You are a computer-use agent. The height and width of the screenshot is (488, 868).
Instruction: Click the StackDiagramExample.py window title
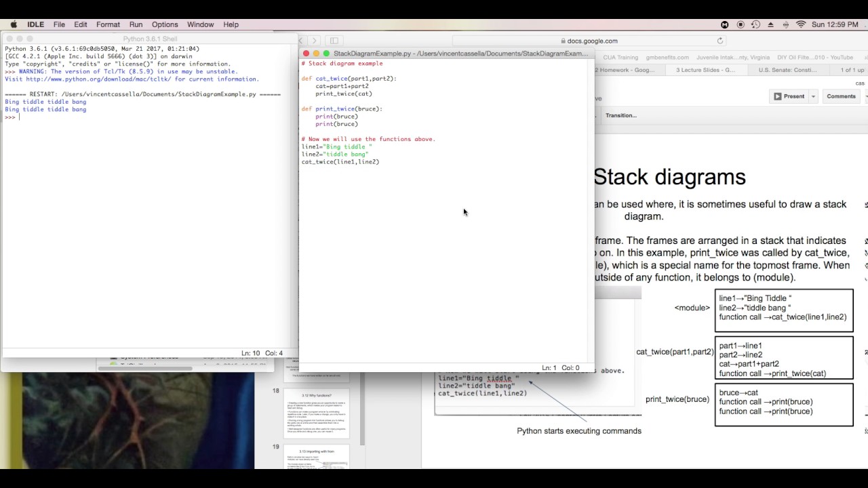point(460,54)
